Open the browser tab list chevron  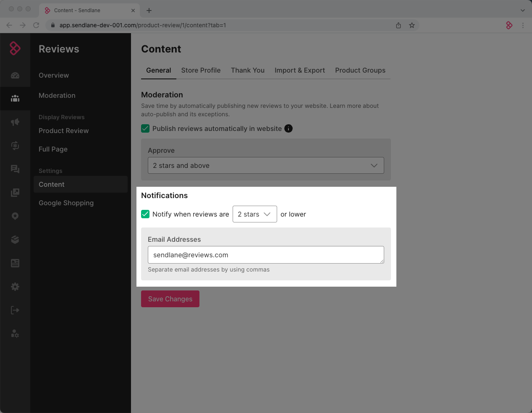pyautogui.click(x=523, y=10)
